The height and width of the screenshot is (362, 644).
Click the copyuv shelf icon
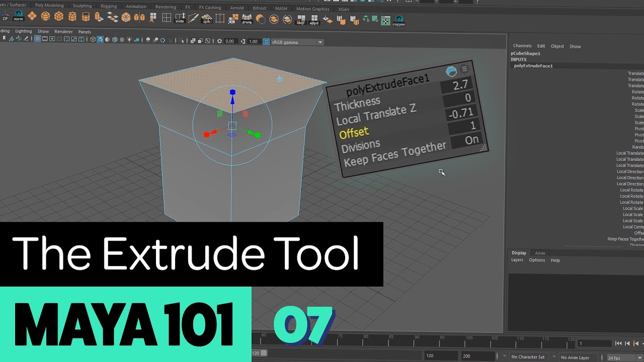click(x=398, y=21)
